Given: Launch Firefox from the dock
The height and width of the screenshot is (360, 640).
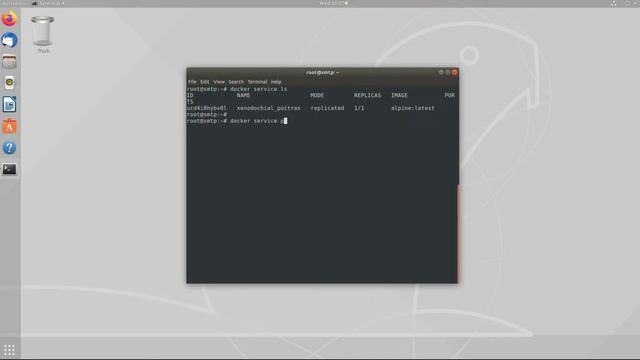Looking at the screenshot, I should (9, 19).
